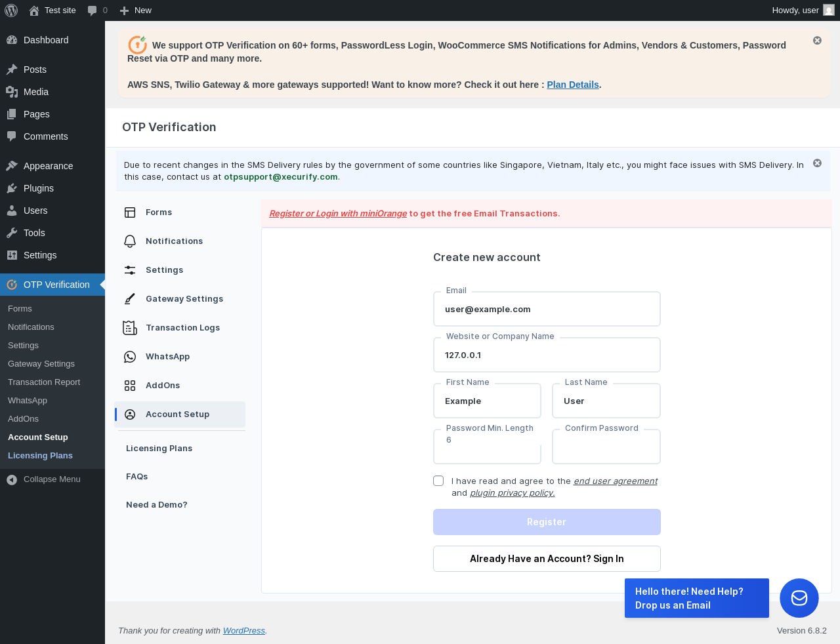Open the Comments sidebar menu
The height and width of the screenshot is (644, 840).
[x=52, y=136]
